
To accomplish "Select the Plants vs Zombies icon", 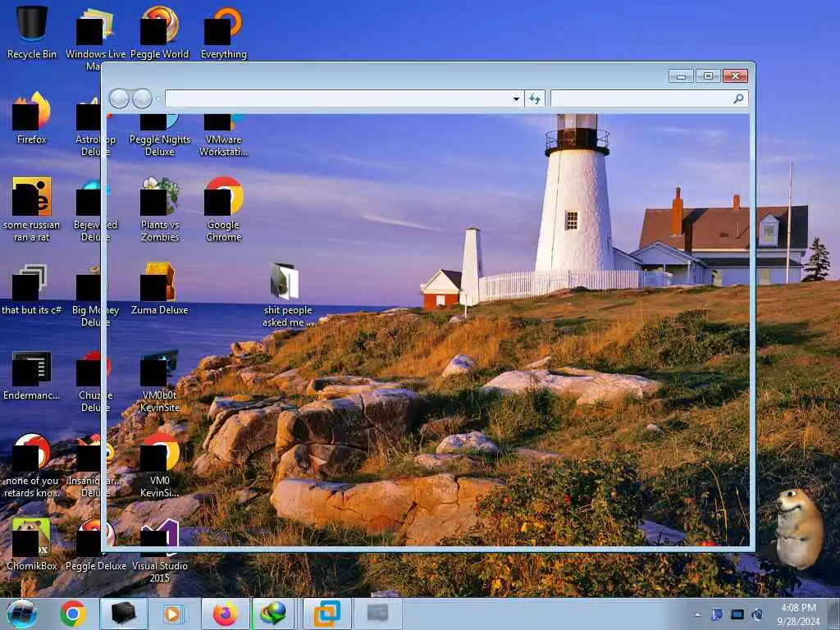I will tap(160, 209).
